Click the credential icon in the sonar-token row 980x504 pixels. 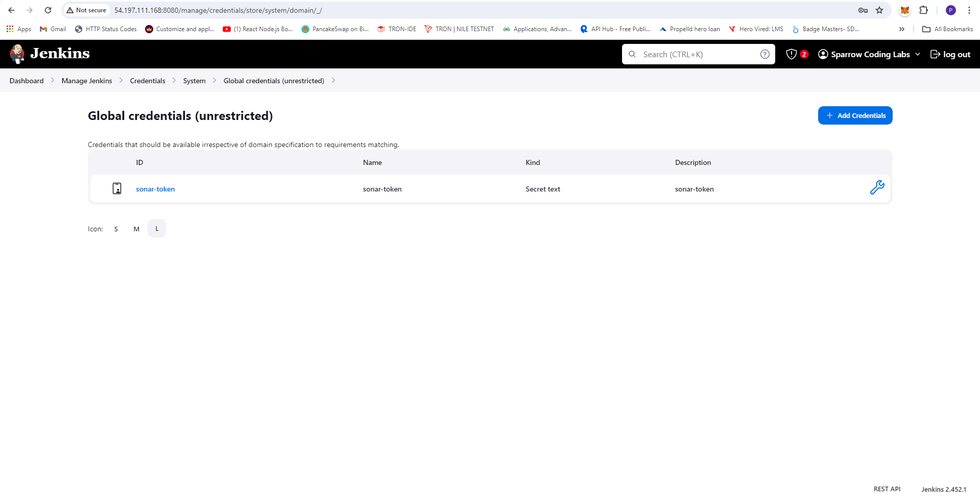[117, 188]
